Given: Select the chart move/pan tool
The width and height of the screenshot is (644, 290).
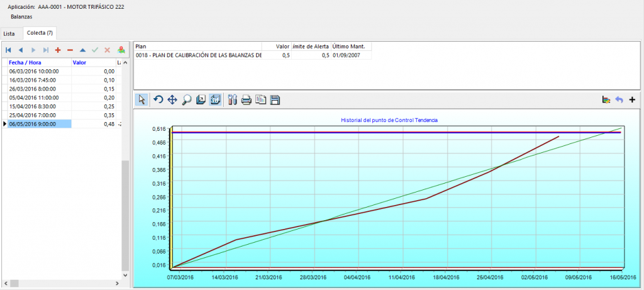Looking at the screenshot, I should coord(172,99).
